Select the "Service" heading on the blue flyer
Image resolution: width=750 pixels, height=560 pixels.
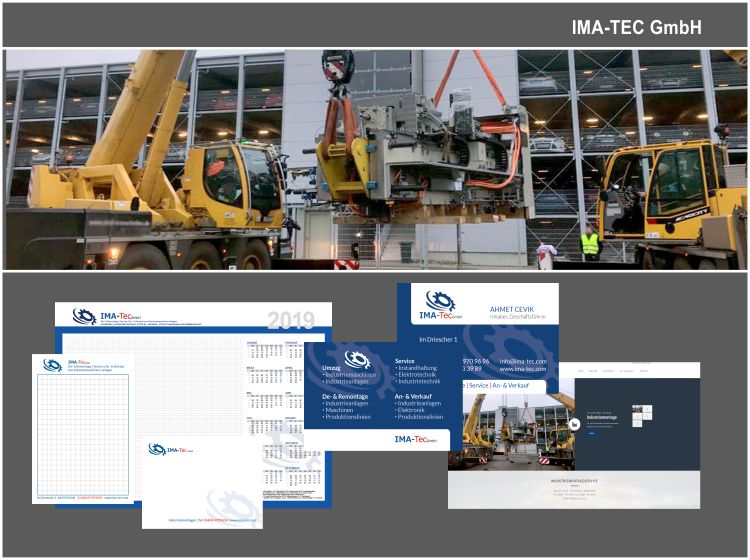click(405, 361)
